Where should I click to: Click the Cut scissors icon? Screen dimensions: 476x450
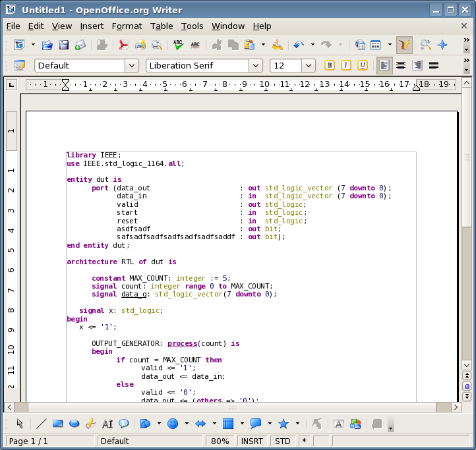pyautogui.click(x=216, y=45)
